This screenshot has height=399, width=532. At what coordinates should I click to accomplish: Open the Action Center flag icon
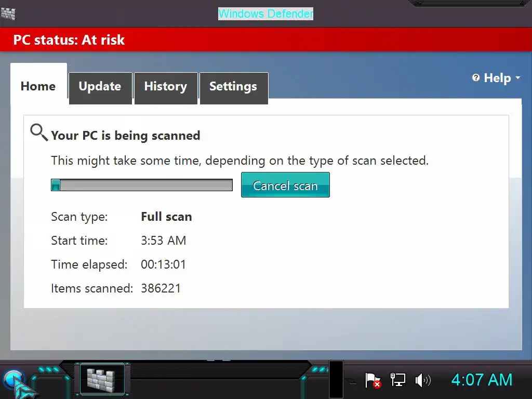click(x=373, y=380)
